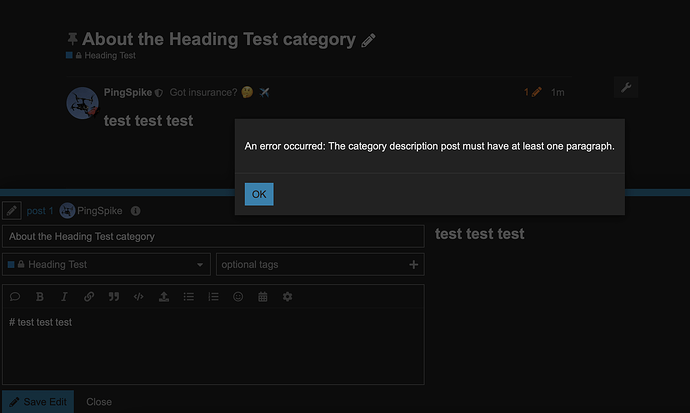
Task: Click the info icon beside PingSpike in composer
Action: click(x=136, y=211)
